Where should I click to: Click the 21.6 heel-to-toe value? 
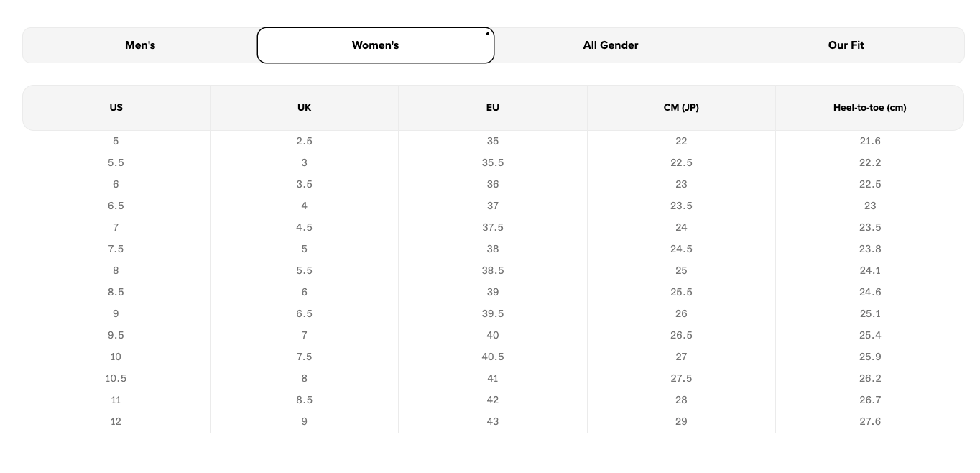pyautogui.click(x=870, y=141)
